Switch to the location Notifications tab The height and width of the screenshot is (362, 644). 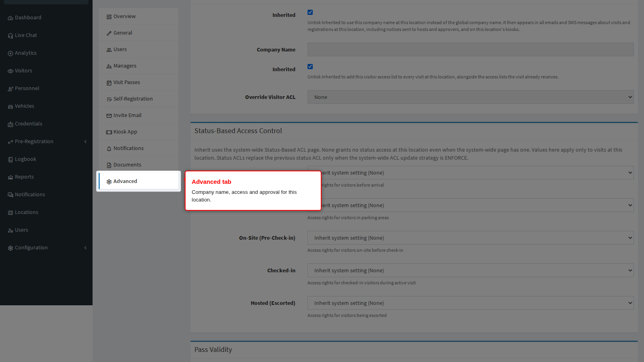click(138, 148)
